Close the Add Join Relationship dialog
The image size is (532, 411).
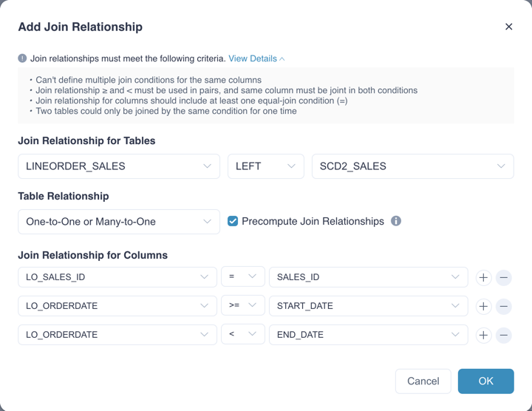pos(508,27)
